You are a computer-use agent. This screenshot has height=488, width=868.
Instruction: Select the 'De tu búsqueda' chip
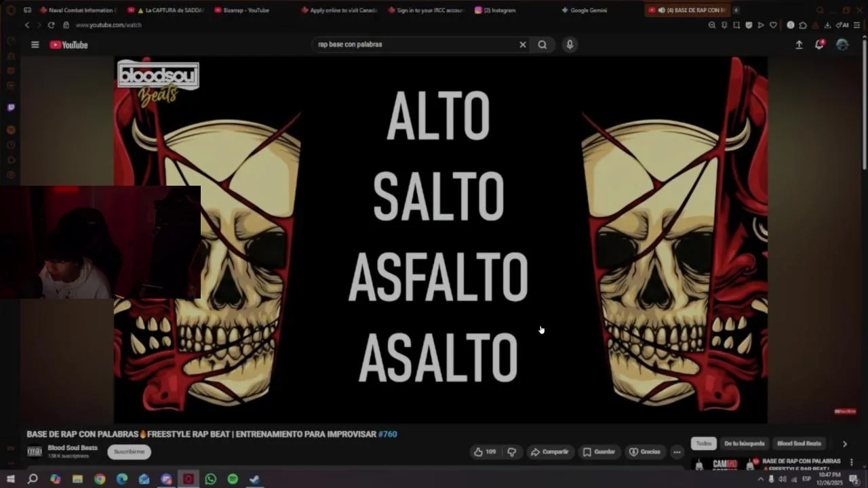pyautogui.click(x=744, y=444)
